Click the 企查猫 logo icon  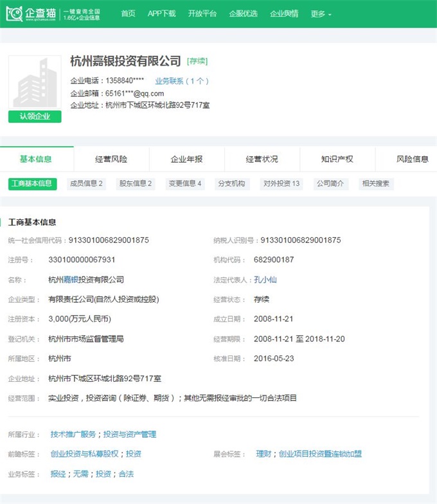click(x=15, y=14)
